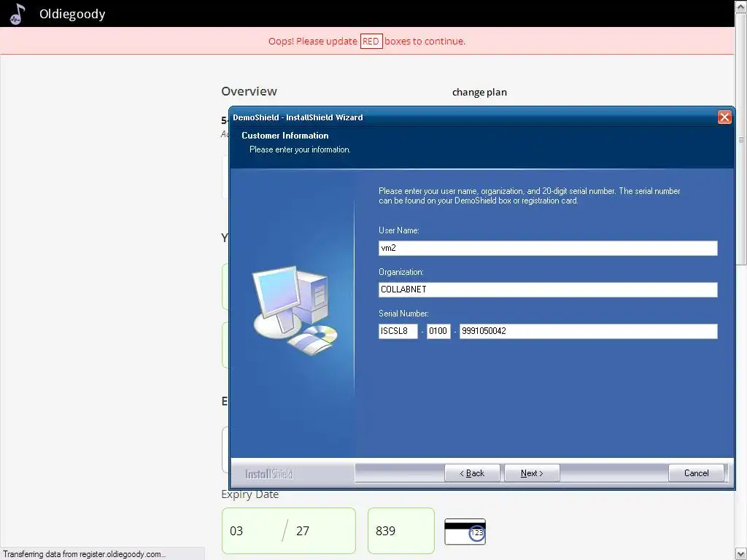Cancel the InstallShield wizard

point(696,472)
